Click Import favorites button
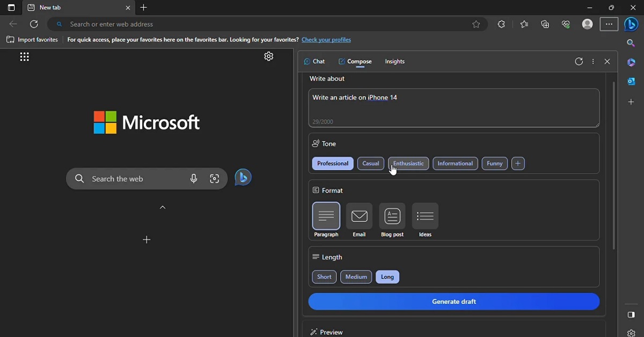This screenshot has height=337, width=644. [32, 40]
